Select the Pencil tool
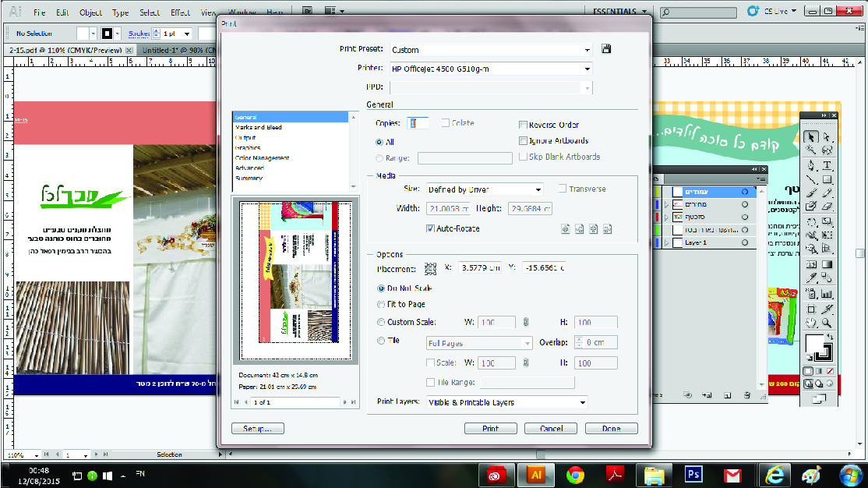This screenshot has height=488, width=868. [827, 193]
